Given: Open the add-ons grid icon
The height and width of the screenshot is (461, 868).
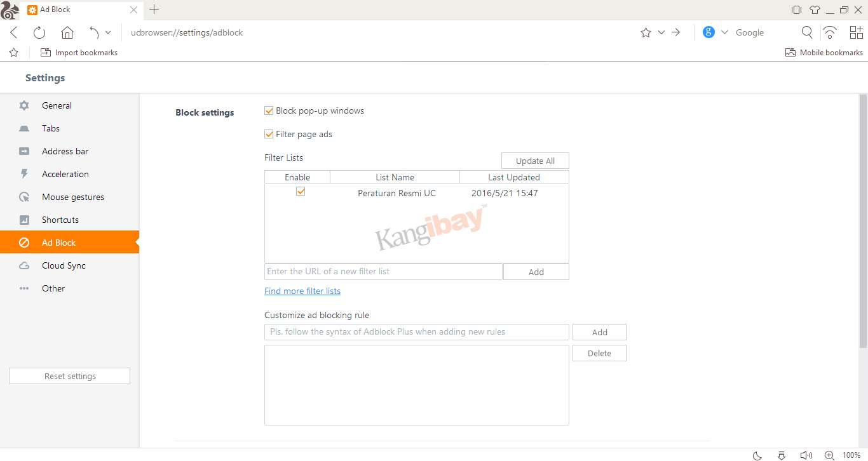Looking at the screenshot, I should (856, 32).
